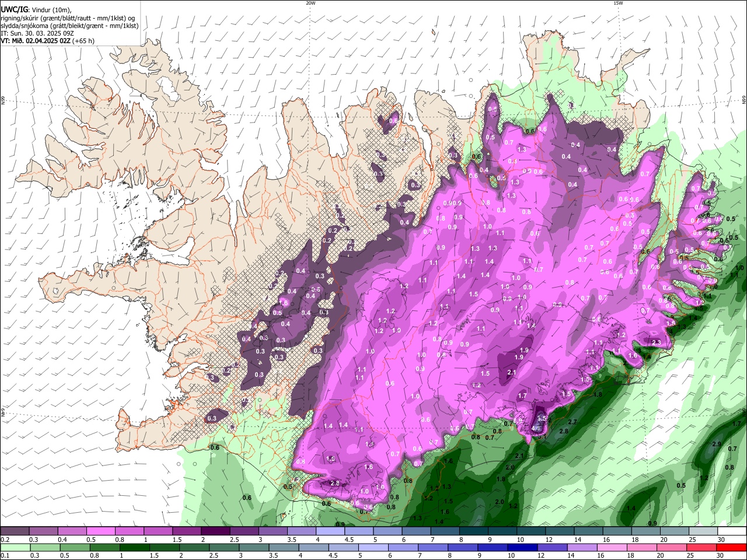The height and width of the screenshot is (560, 747).
Task: Click the snow legend swatch labeled 0.2
Action: click(x=15, y=531)
